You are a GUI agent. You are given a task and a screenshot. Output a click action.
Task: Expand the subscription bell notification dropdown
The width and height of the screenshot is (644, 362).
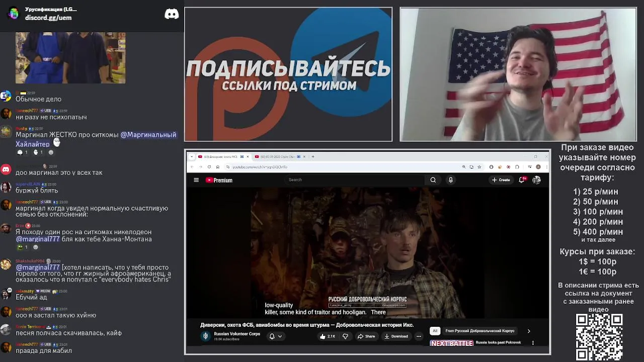[x=276, y=336]
